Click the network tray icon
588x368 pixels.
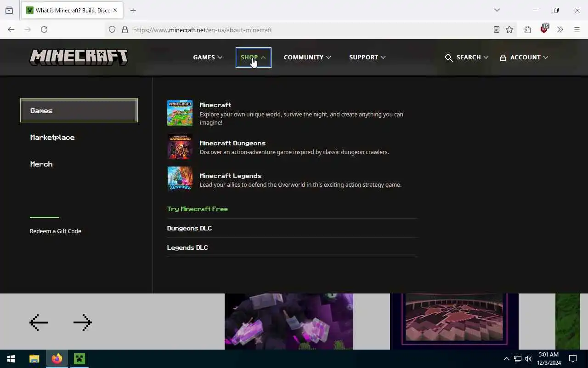(x=518, y=359)
